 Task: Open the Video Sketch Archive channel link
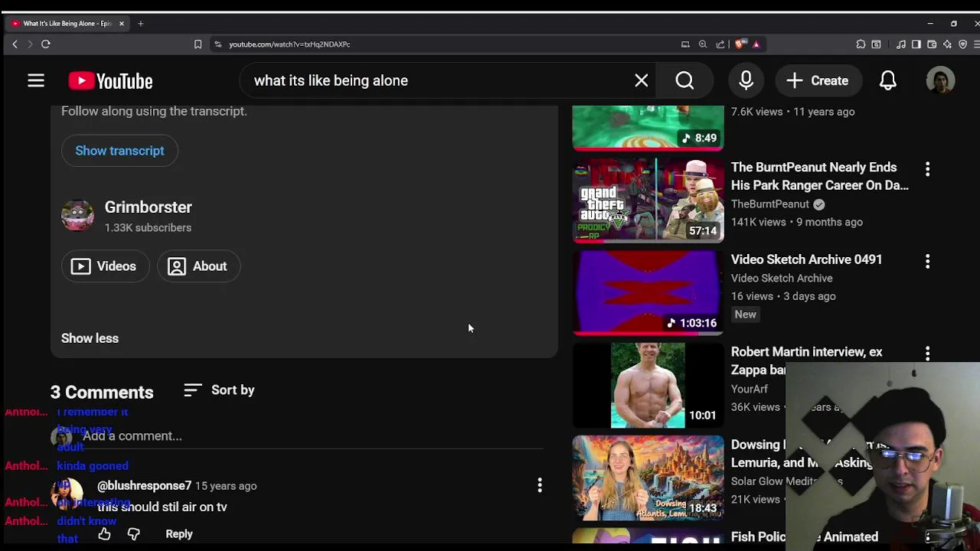click(782, 279)
